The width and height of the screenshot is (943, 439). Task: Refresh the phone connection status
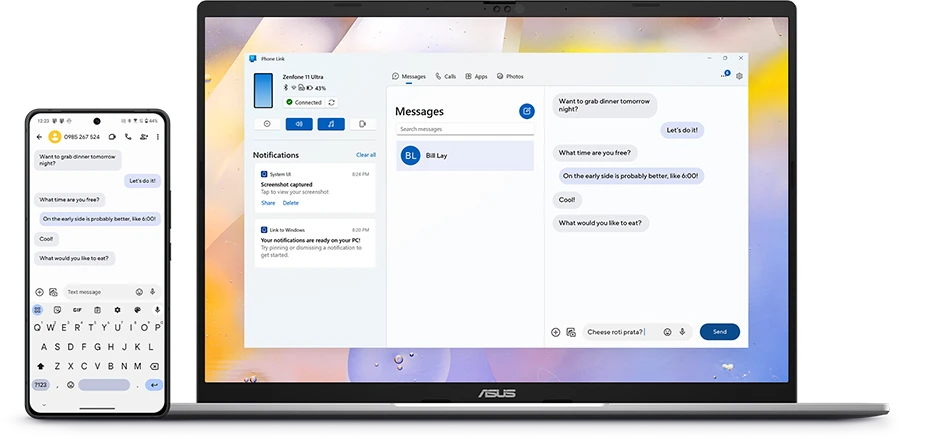click(331, 102)
